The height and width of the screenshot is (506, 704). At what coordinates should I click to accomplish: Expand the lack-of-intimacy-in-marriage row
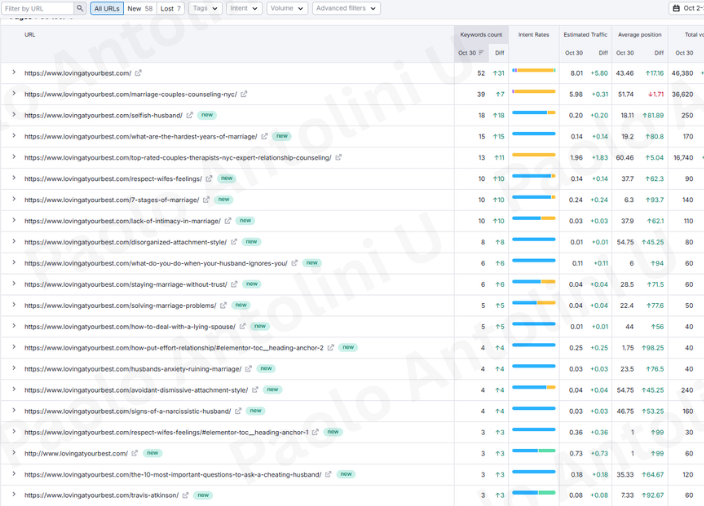coord(14,221)
